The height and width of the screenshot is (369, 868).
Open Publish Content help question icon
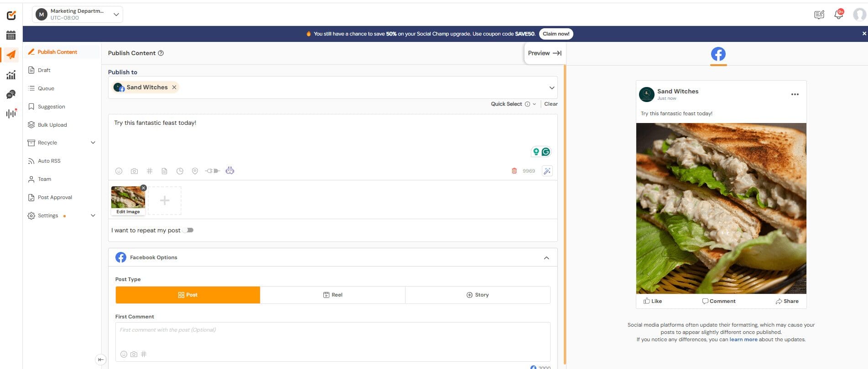[161, 53]
